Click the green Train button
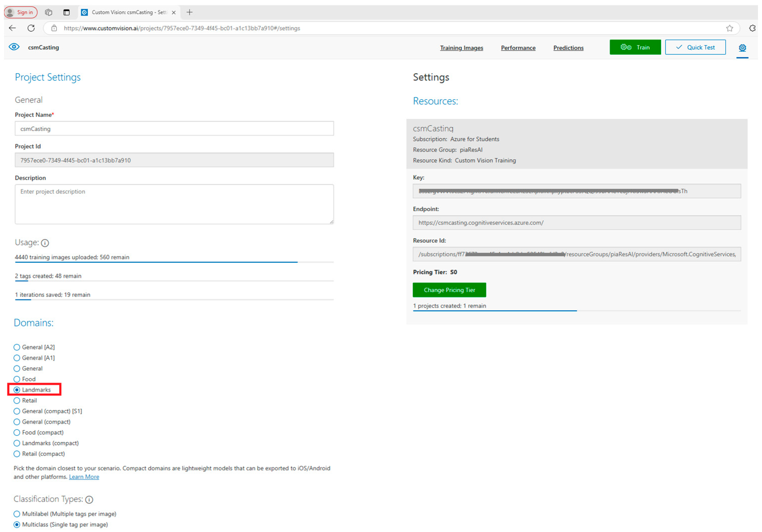 pyautogui.click(x=635, y=47)
